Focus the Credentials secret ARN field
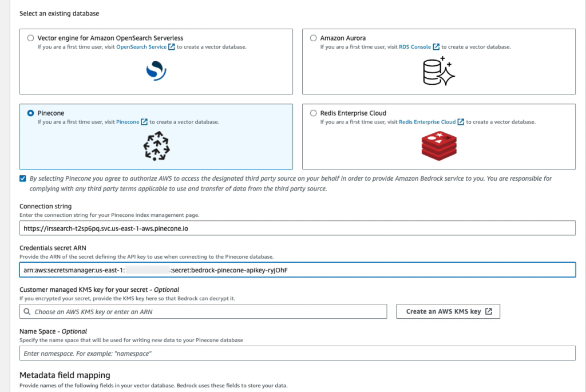 click(x=298, y=270)
